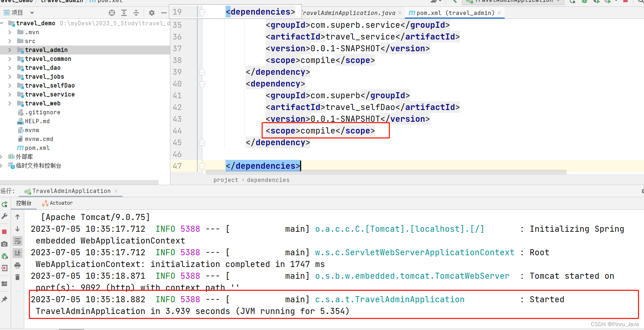The height and width of the screenshot is (330, 644).
Task: Select TravelAdminApplication run tab
Action: coord(71,191)
